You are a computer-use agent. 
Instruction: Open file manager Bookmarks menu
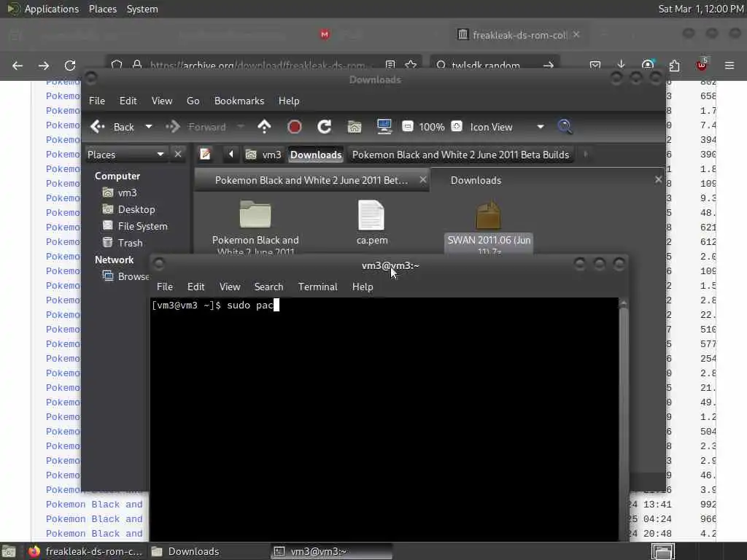pyautogui.click(x=239, y=101)
